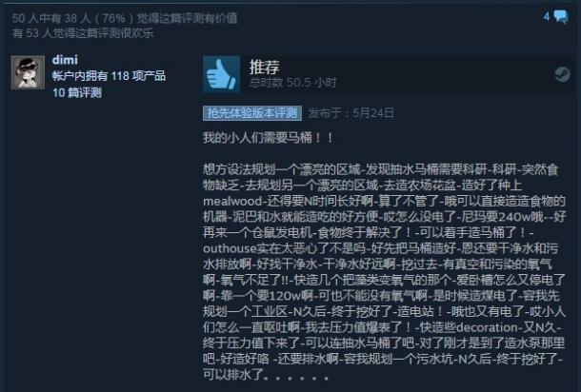Click the 发布于:5月24日 posted date
The height and width of the screenshot is (392, 581).
point(351,113)
